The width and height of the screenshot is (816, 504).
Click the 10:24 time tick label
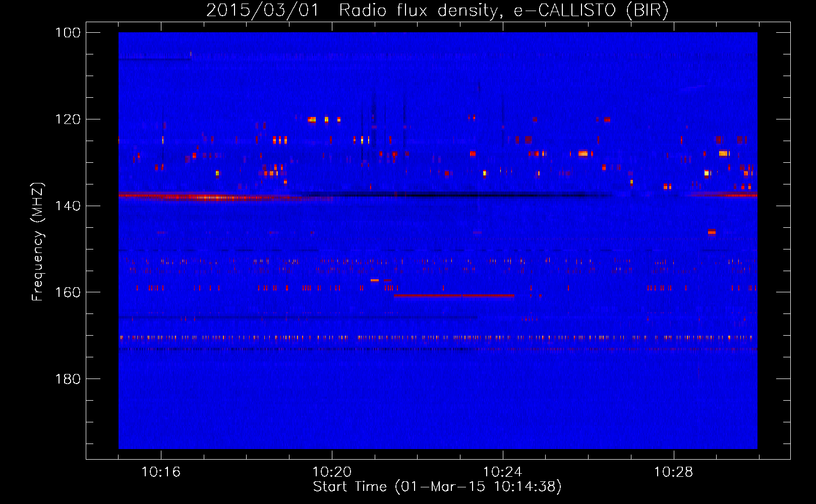(x=503, y=472)
